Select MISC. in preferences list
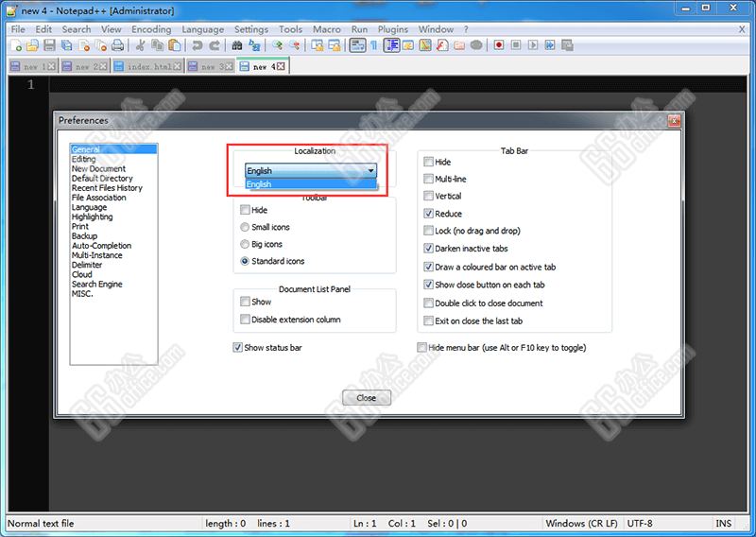Image resolution: width=756 pixels, height=537 pixels. click(82, 294)
